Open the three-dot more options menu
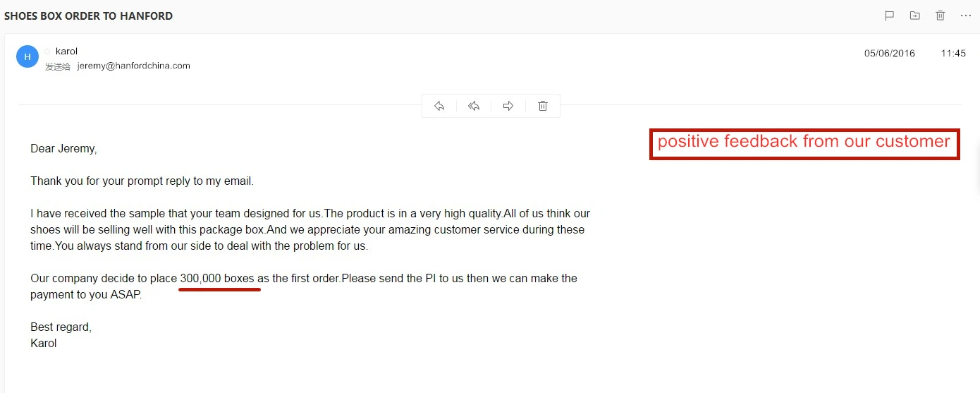The height and width of the screenshot is (393, 980). click(966, 16)
